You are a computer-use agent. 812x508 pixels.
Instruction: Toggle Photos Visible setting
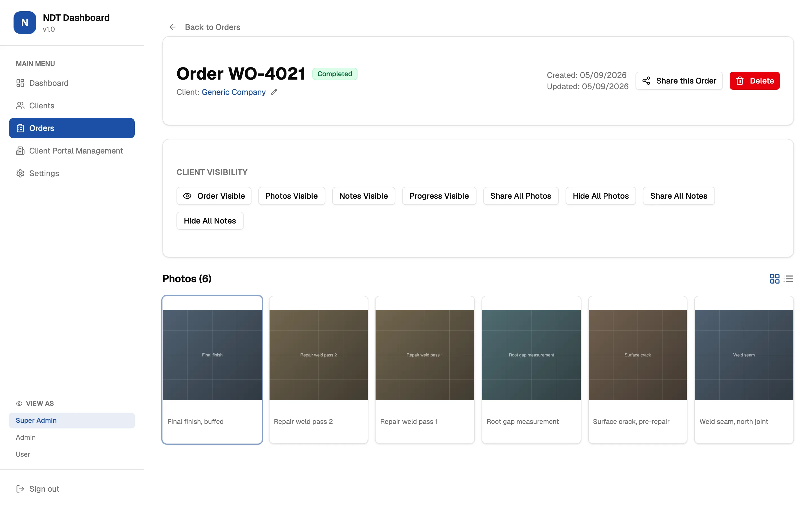point(291,196)
